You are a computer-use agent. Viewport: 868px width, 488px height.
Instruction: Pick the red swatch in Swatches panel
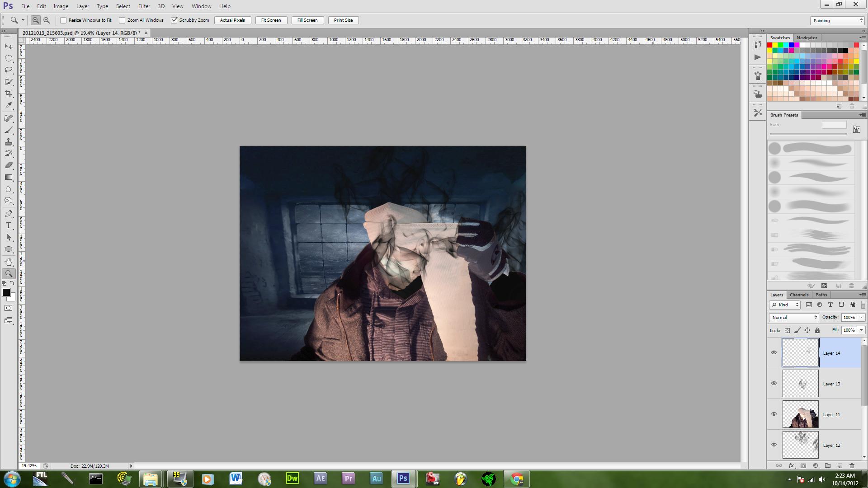point(769,45)
